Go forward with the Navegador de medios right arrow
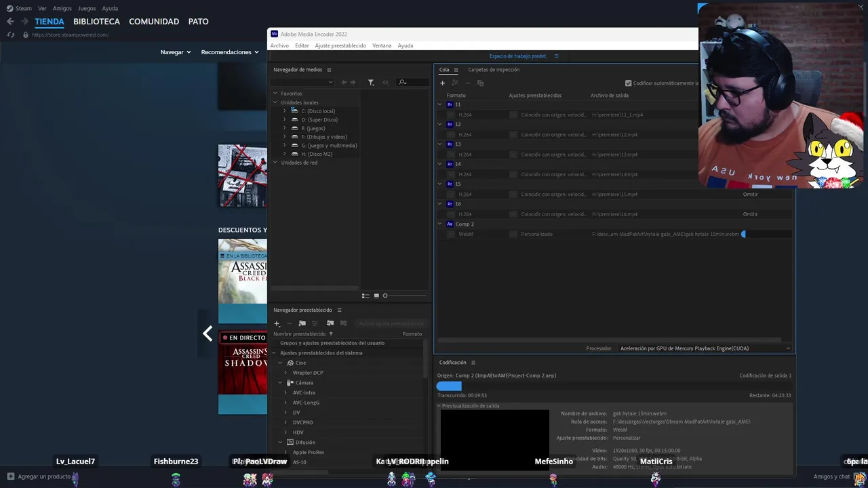Viewport: 868px width, 488px height. [353, 82]
